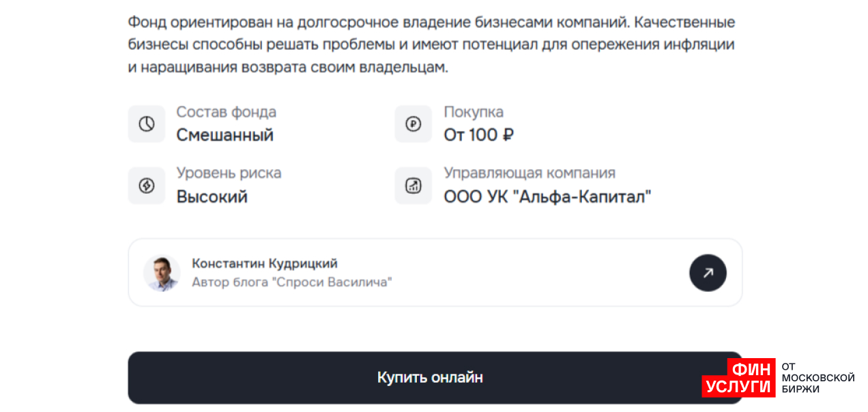Viewport: 868px width, 412px height.
Task: Click the lightning risk icon beside Уровень риска
Action: [147, 186]
